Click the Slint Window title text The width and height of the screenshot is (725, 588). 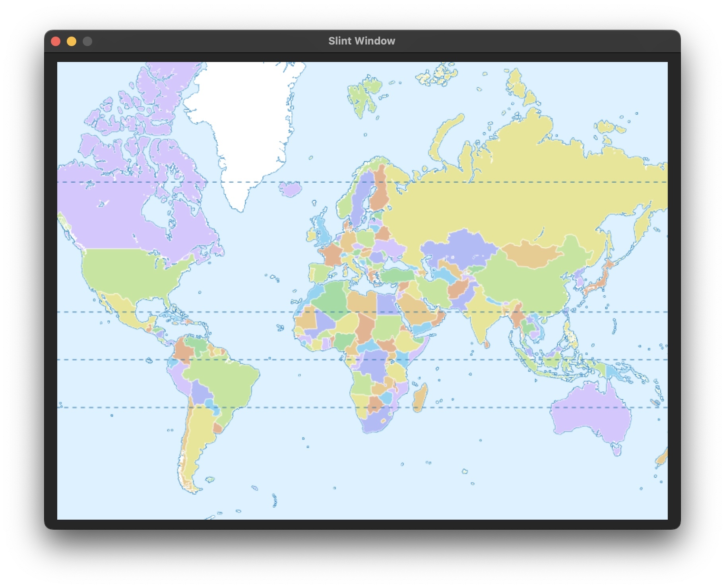(362, 41)
